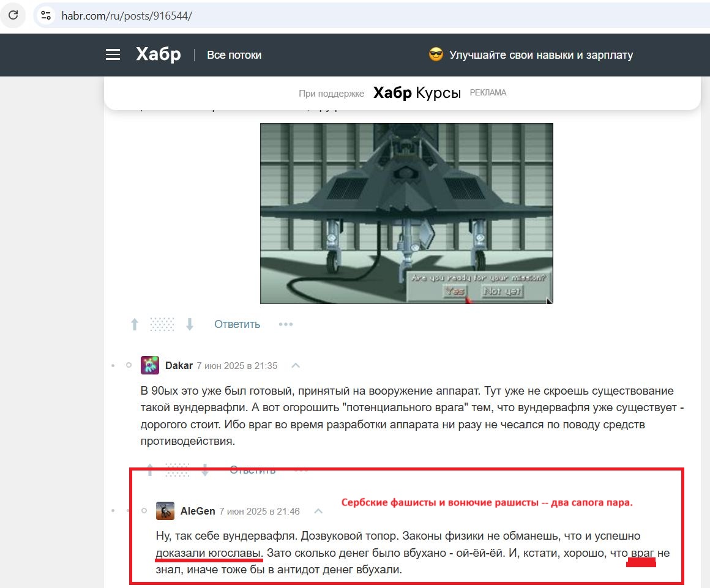Click AleGen's user avatar

point(165,511)
